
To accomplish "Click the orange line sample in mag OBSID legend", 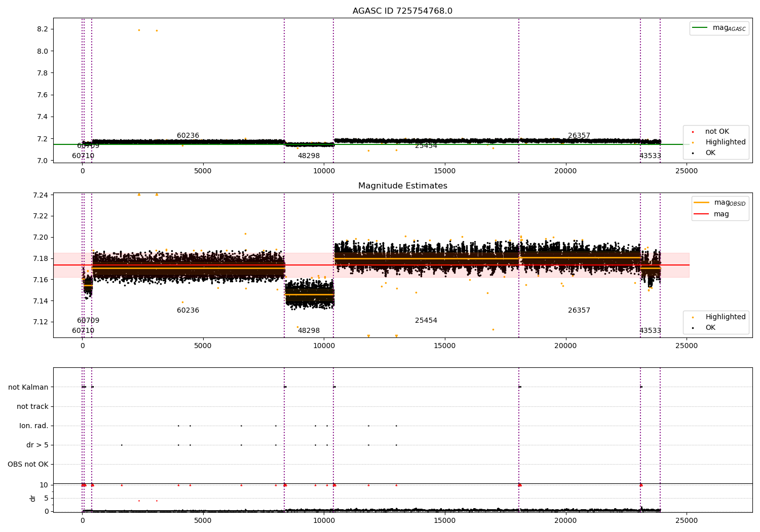I will point(702,203).
